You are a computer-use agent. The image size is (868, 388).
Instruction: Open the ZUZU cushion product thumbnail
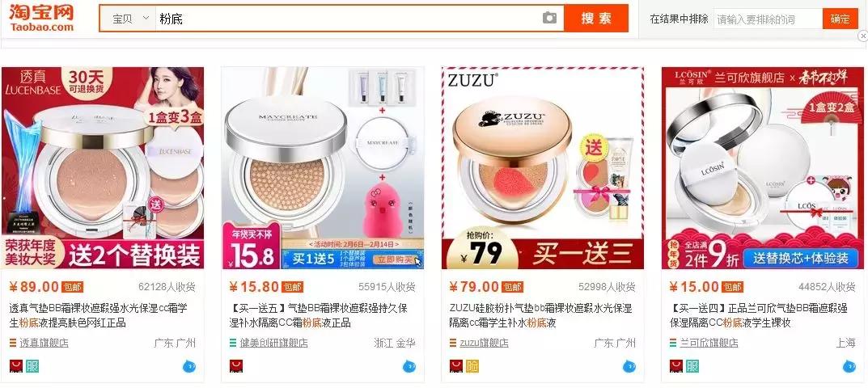pos(543,167)
